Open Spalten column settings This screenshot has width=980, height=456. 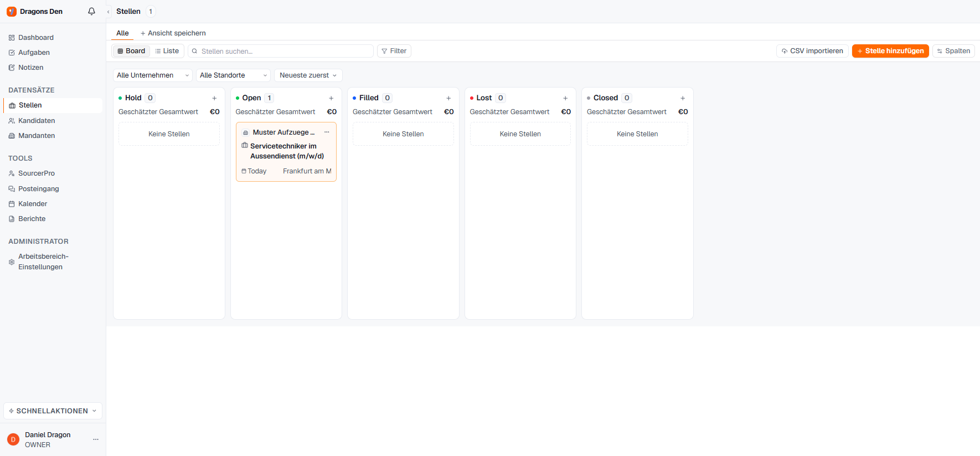[953, 51]
